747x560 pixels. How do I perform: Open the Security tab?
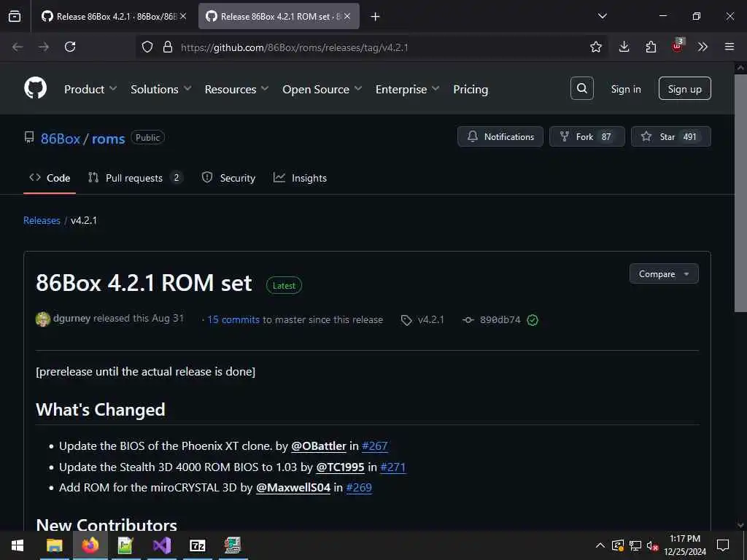[228, 178]
